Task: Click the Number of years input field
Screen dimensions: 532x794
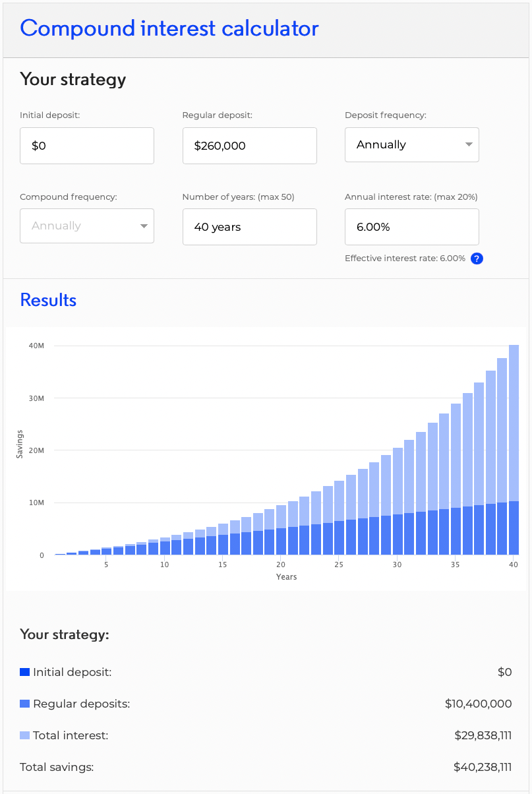Action: (x=250, y=227)
